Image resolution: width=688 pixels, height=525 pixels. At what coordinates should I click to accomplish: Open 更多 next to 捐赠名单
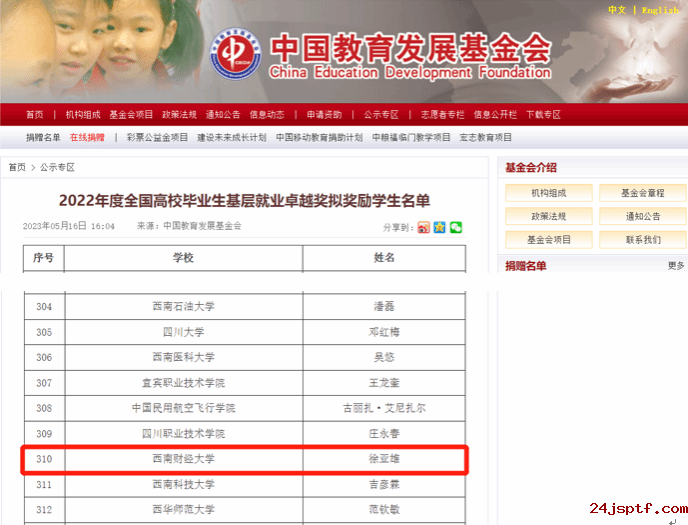[x=676, y=266]
